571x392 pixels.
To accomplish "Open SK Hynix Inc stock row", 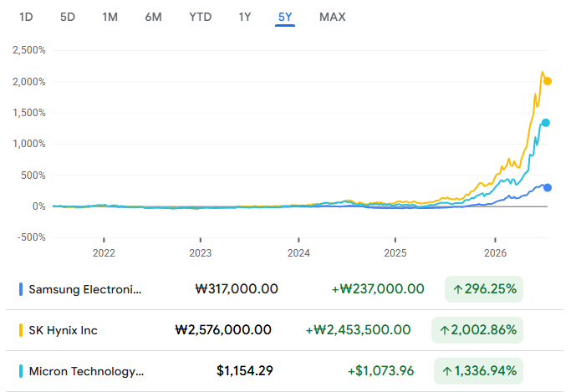I will pos(285,330).
